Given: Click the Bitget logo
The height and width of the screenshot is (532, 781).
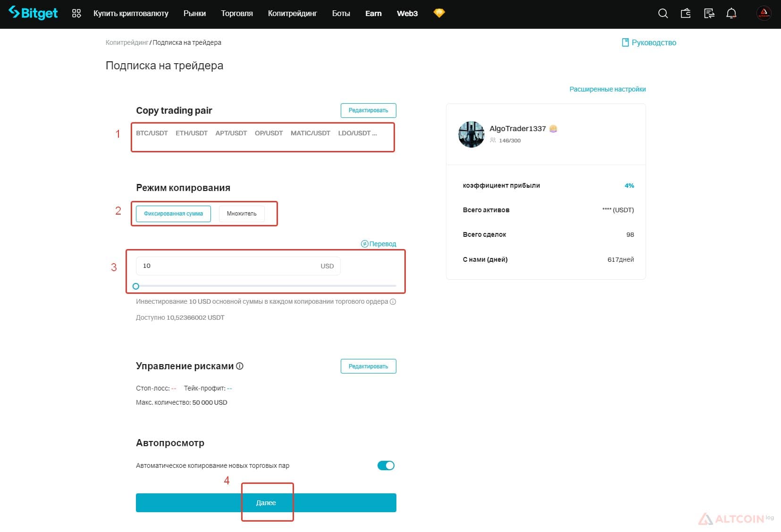Looking at the screenshot, I should 33,13.
